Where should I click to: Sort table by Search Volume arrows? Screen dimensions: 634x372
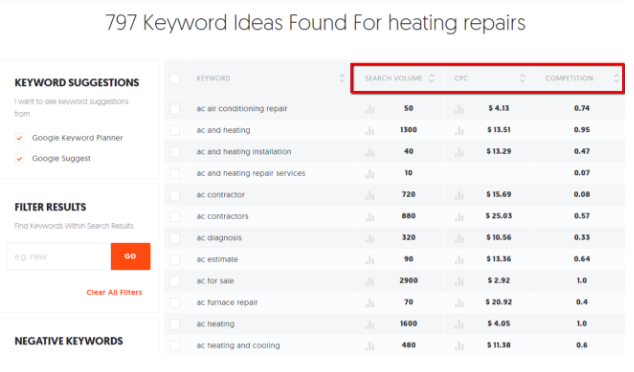point(431,78)
